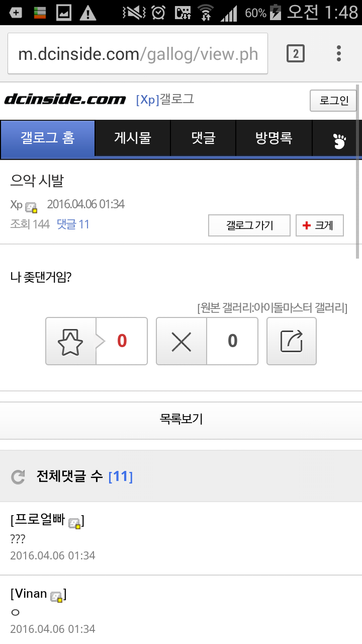Switch to the 댓글 tab
Screen dimensions: 362x644
203,138
